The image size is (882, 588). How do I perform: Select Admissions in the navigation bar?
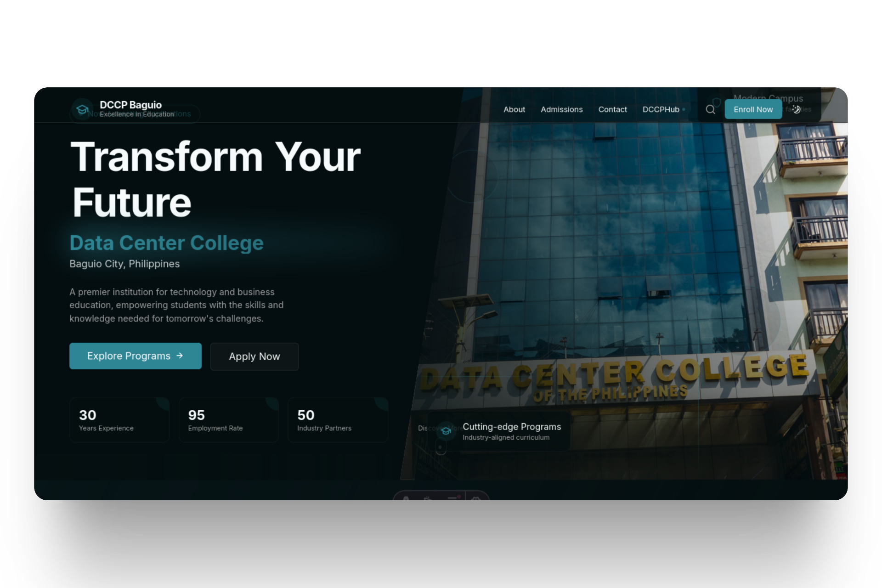tap(561, 109)
